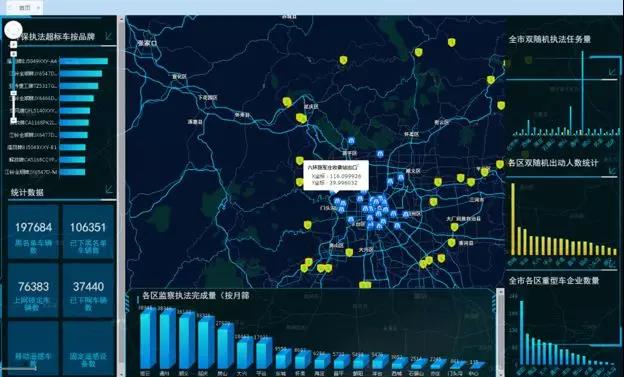The width and height of the screenshot is (624, 377).
Task: Click the 76383 statistics tile
Action: point(33,291)
